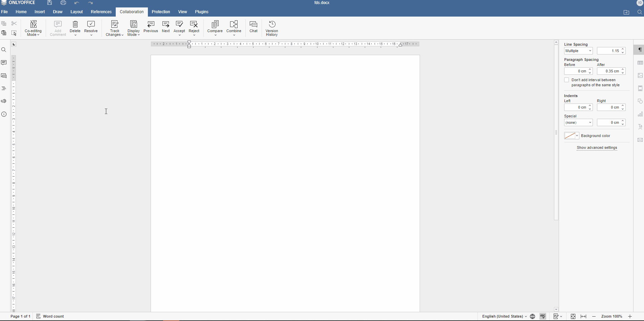Open the Text Art settings panel
644x321 pixels.
point(640,127)
